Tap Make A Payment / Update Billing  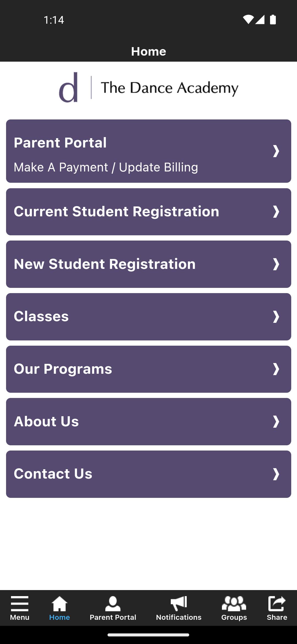pyautogui.click(x=106, y=167)
